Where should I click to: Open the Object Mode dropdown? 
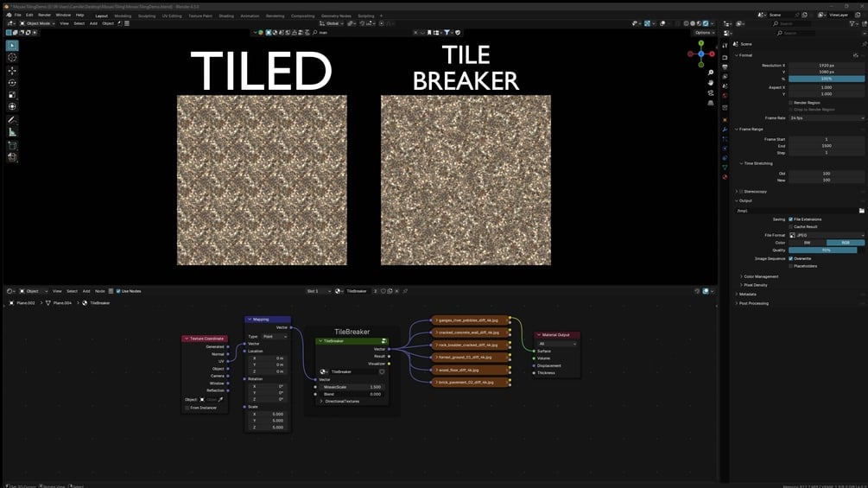click(38, 24)
